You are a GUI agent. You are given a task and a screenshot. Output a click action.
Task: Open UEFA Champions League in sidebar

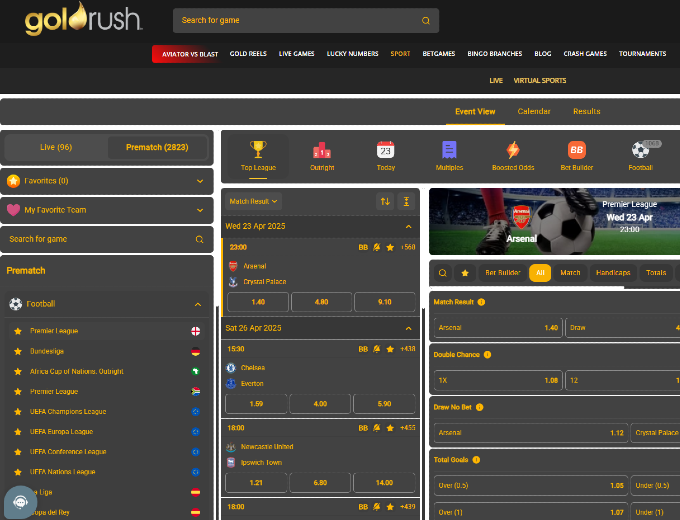click(x=68, y=412)
